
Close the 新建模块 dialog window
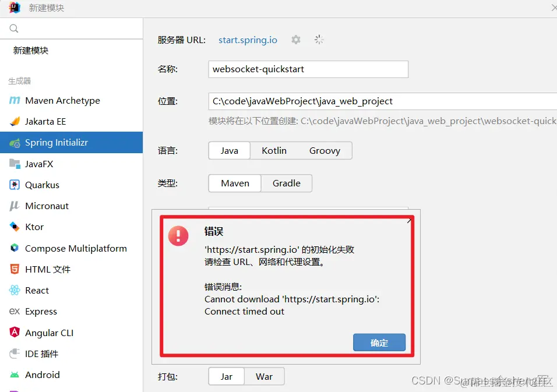coord(554,8)
